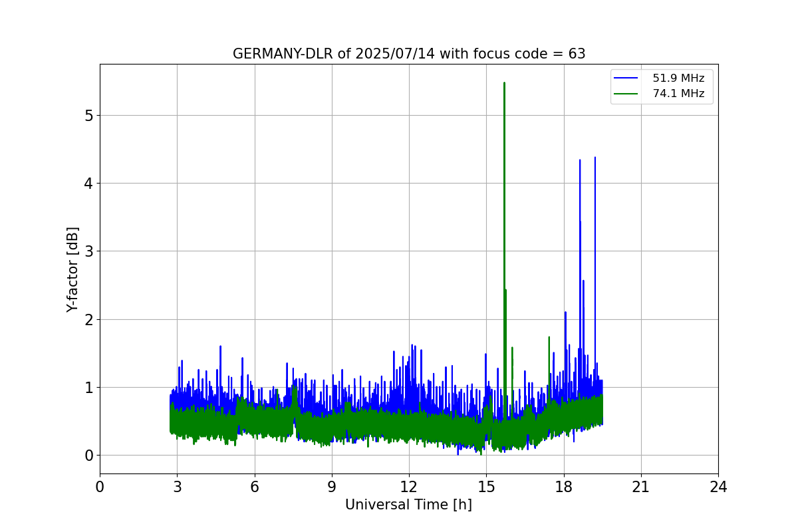Click x-axis tick label 12

(409, 487)
